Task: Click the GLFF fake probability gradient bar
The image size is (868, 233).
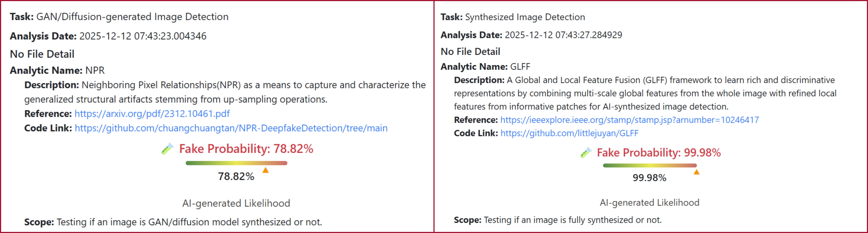Action: pyautogui.click(x=650, y=166)
